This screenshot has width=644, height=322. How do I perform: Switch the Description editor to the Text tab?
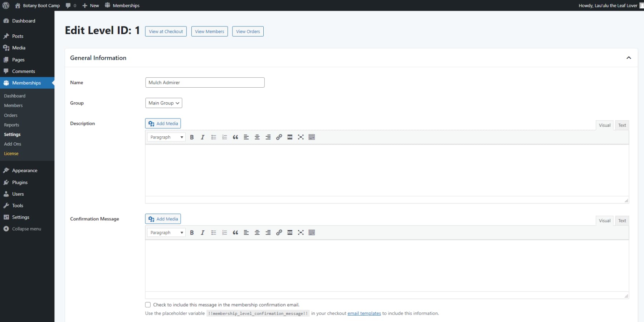click(622, 125)
